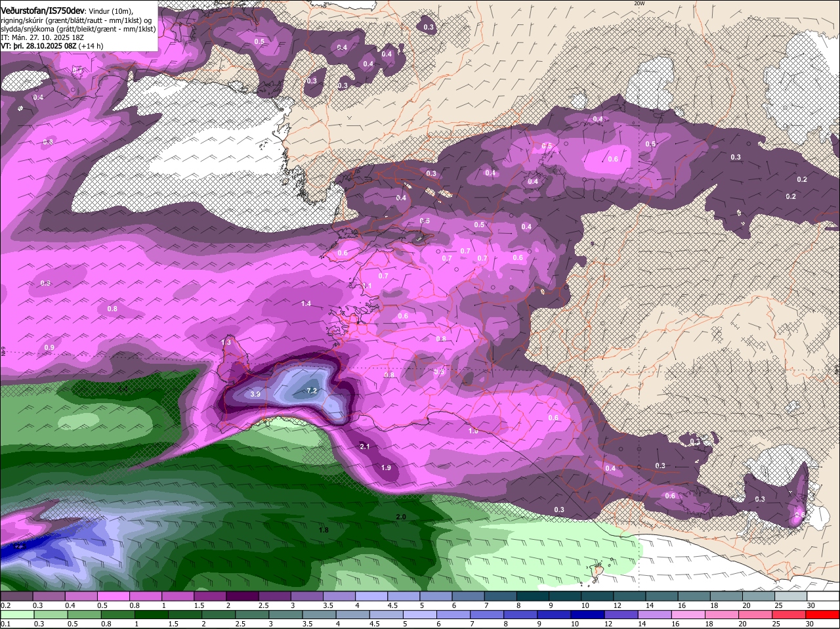Click the dark green 1 swatch in the lower legend bar
Screen dimensions: 840x629
pos(152,615)
